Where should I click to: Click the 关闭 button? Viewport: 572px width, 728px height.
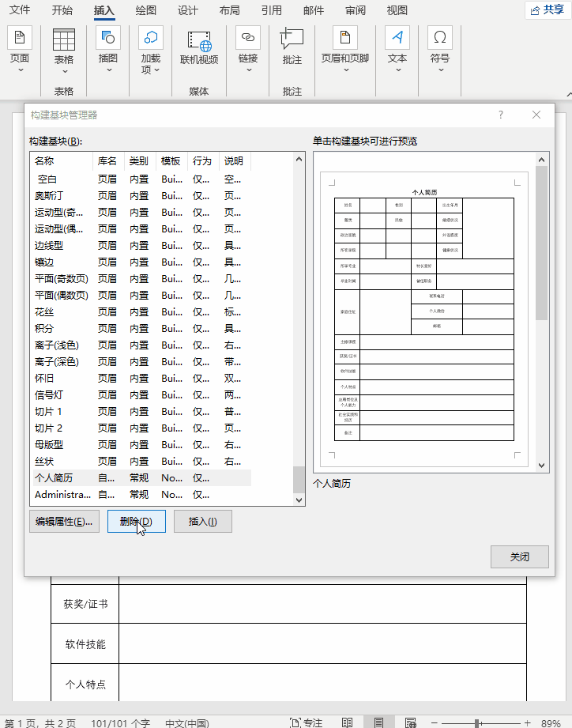pos(520,556)
